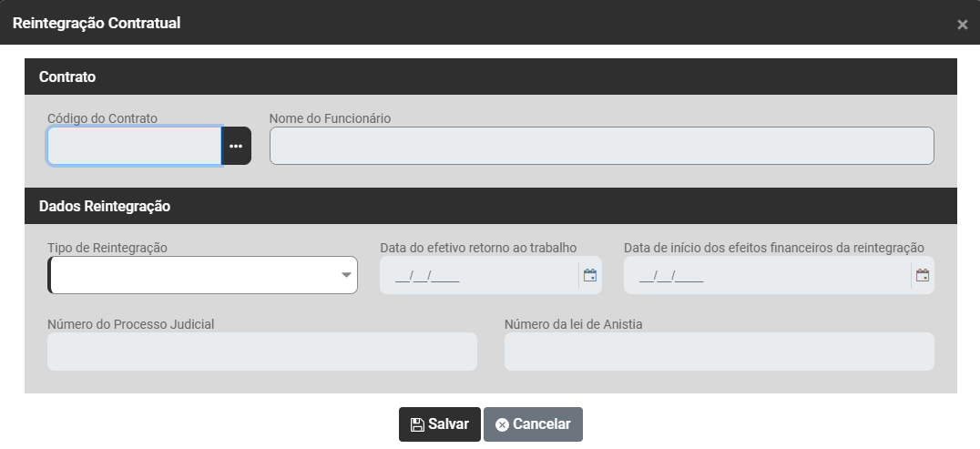Click the return-to-work date input
The height and width of the screenshot is (449, 980).
tap(479, 275)
